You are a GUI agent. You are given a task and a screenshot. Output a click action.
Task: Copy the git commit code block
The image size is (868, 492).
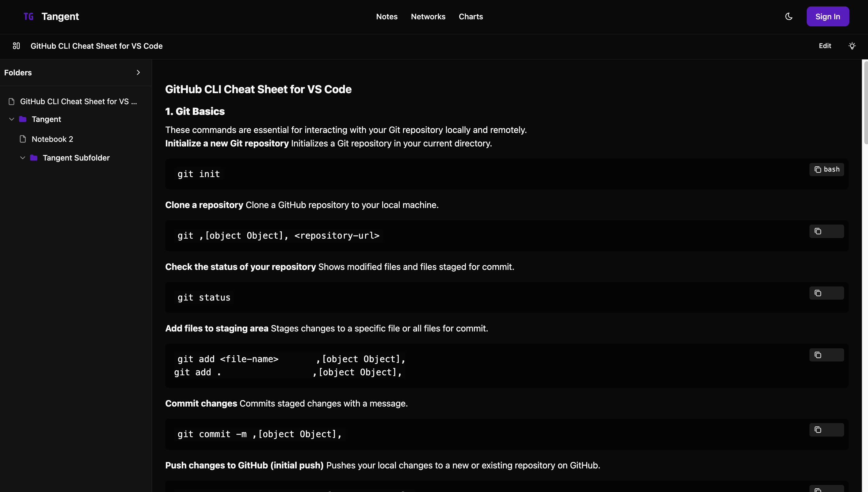pos(818,430)
